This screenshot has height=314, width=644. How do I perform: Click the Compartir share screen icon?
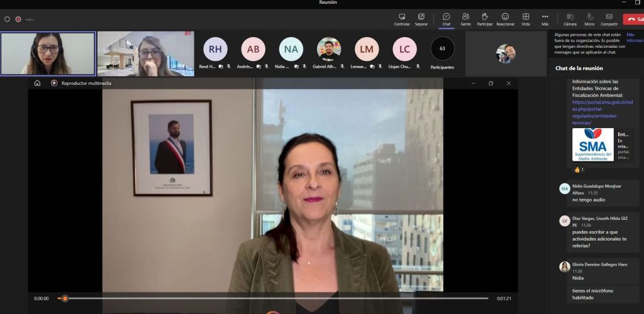click(x=609, y=17)
